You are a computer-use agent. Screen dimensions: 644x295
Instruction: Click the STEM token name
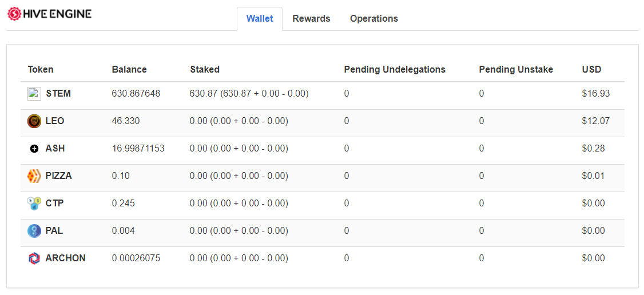58,94
